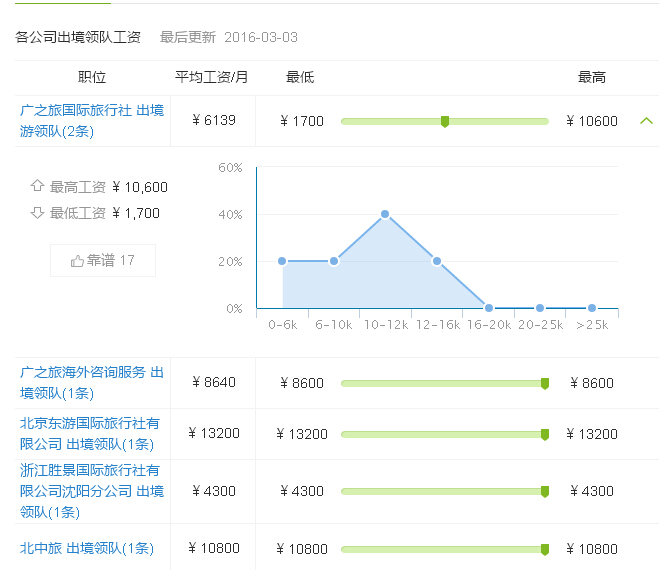
Task: Open 广之旅海外咨询服务 出境领队(1条) link
Action: click(92, 383)
